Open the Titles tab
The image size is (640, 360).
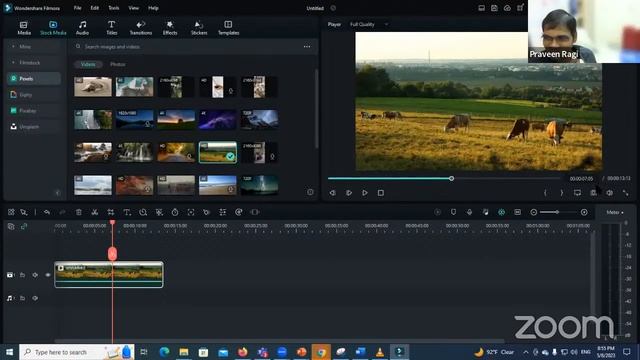click(x=111, y=28)
